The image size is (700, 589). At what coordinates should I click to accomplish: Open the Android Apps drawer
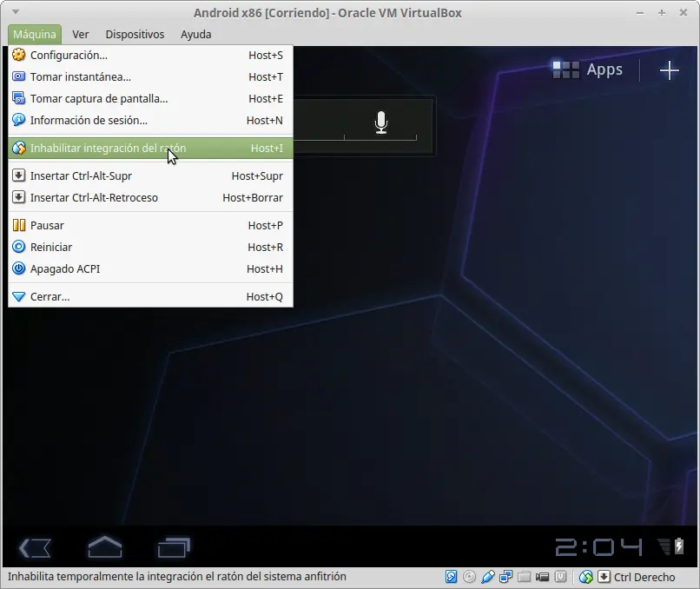587,69
